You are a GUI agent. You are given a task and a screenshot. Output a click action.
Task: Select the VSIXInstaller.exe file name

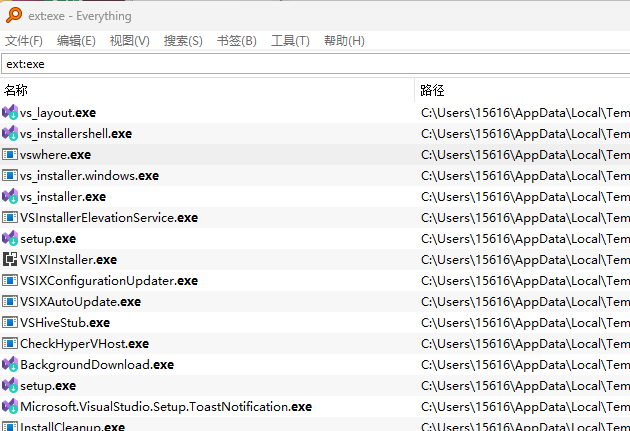[x=68, y=260]
